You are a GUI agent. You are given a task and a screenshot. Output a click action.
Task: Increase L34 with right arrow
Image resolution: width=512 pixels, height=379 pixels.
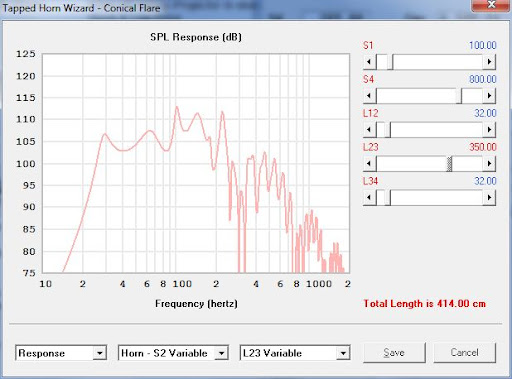(489, 198)
